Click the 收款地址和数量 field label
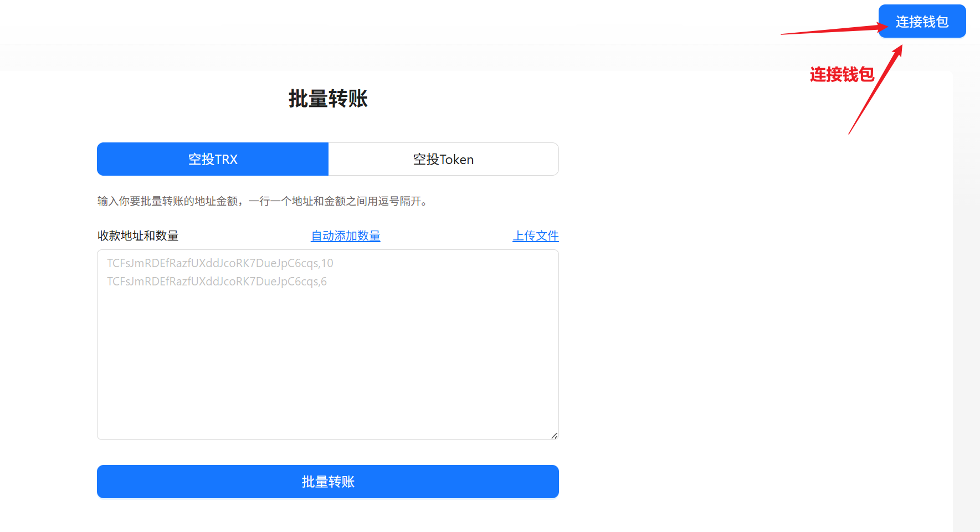The image size is (980, 532). point(138,236)
